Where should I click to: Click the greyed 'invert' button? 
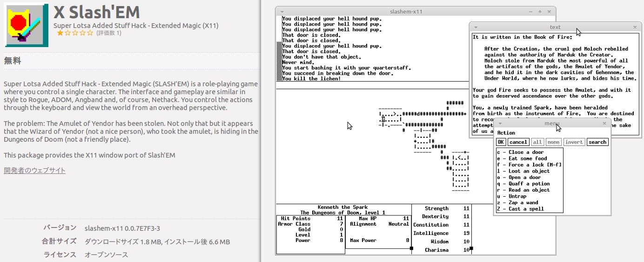click(574, 142)
